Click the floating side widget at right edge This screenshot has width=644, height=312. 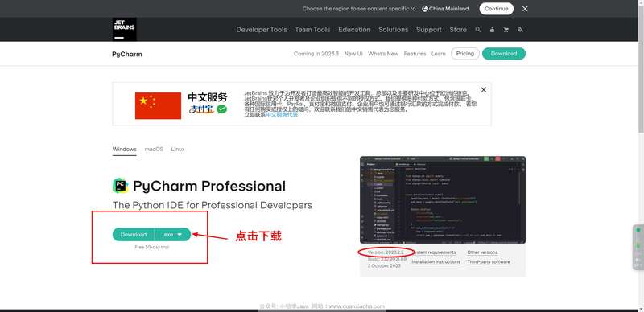click(638, 247)
